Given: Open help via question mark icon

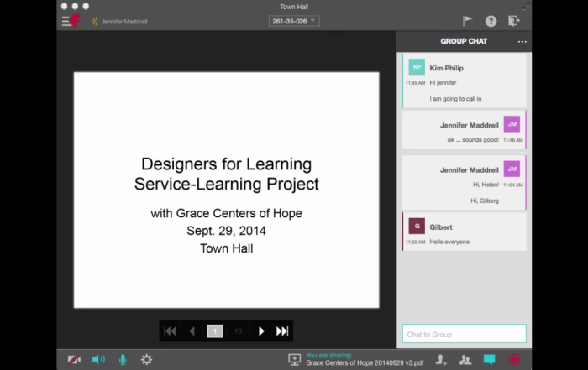Looking at the screenshot, I should click(x=491, y=21).
